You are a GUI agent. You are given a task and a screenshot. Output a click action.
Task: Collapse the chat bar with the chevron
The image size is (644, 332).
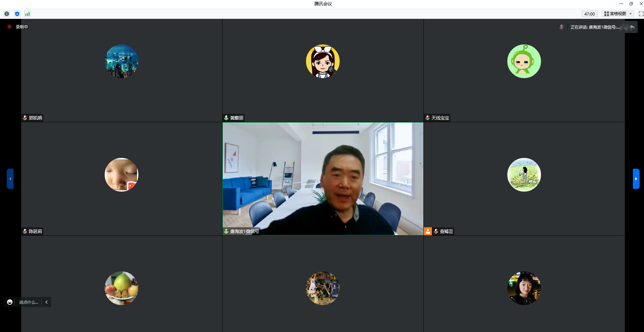(46, 302)
